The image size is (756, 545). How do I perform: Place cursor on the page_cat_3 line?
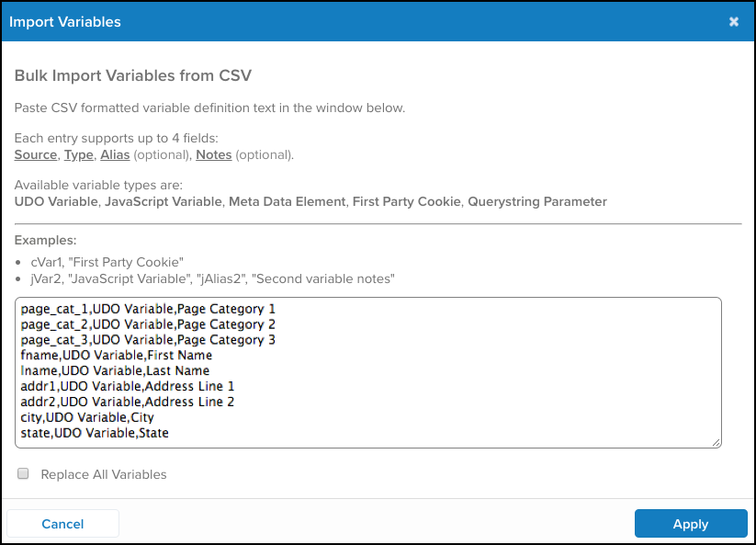point(147,340)
